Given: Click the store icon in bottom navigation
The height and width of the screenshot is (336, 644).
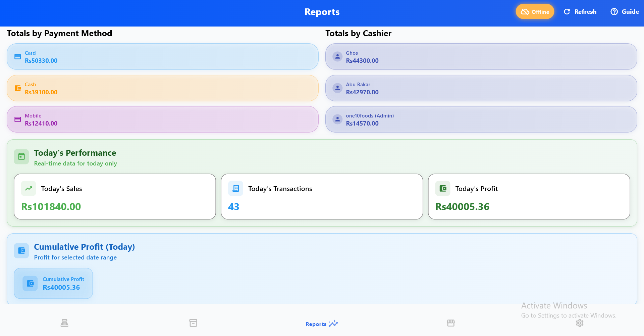Looking at the screenshot, I should [451, 323].
